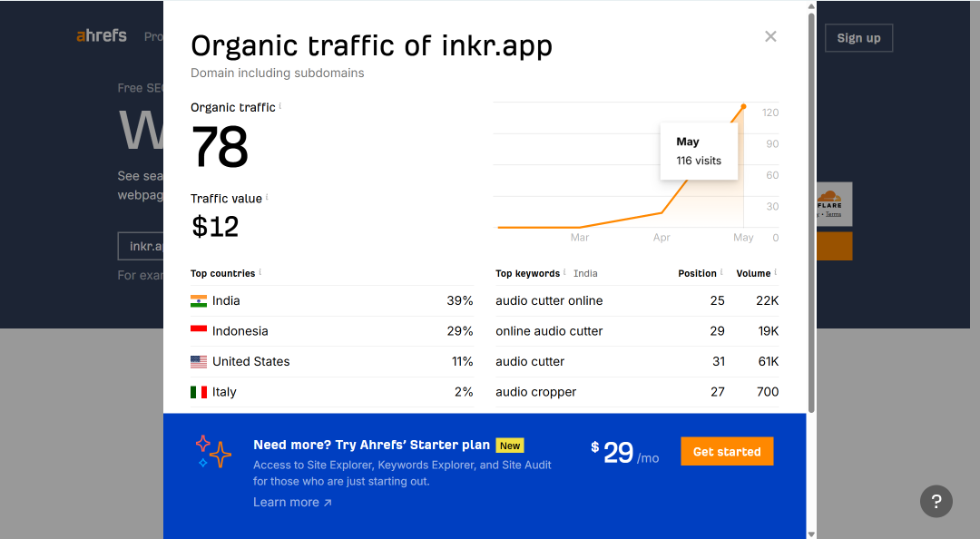Viewport: 980px width, 539px height.
Task: Click the 'Organic traffic of inkr.app' heading
Action: 372,46
